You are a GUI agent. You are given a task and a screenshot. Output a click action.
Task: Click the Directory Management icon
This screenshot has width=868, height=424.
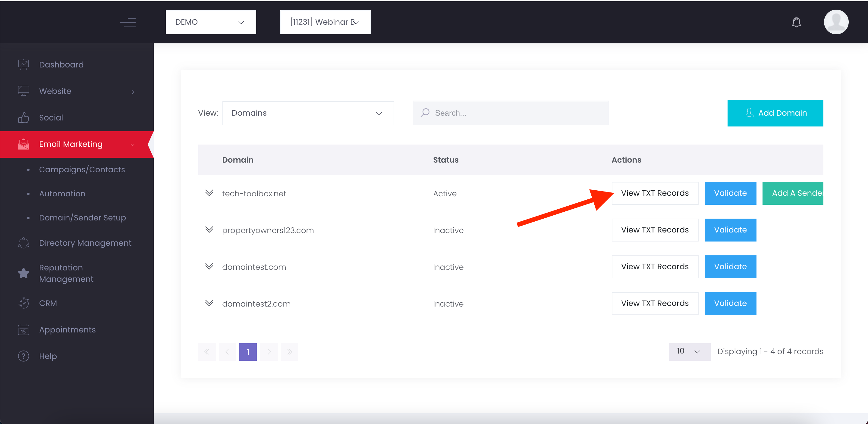coord(23,243)
